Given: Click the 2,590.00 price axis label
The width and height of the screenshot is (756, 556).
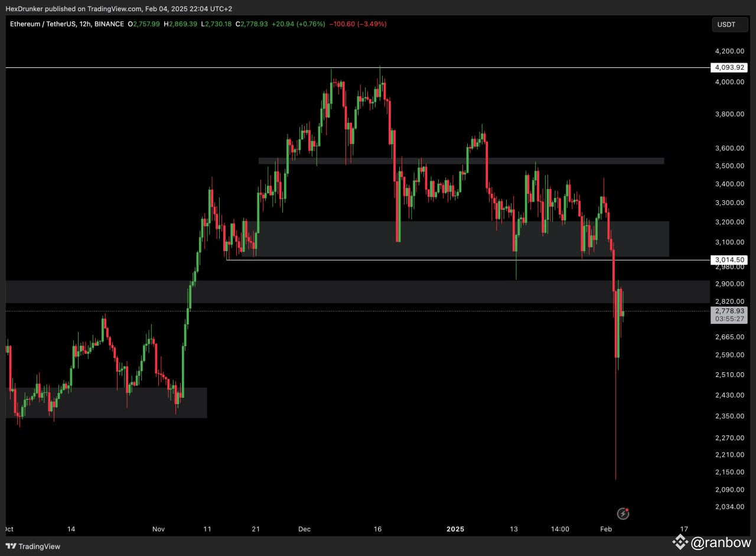Looking at the screenshot, I should pyautogui.click(x=730, y=355).
